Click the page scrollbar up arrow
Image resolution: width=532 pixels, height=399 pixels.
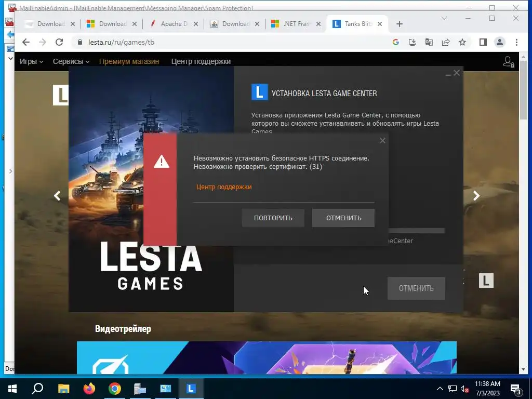coord(523,57)
